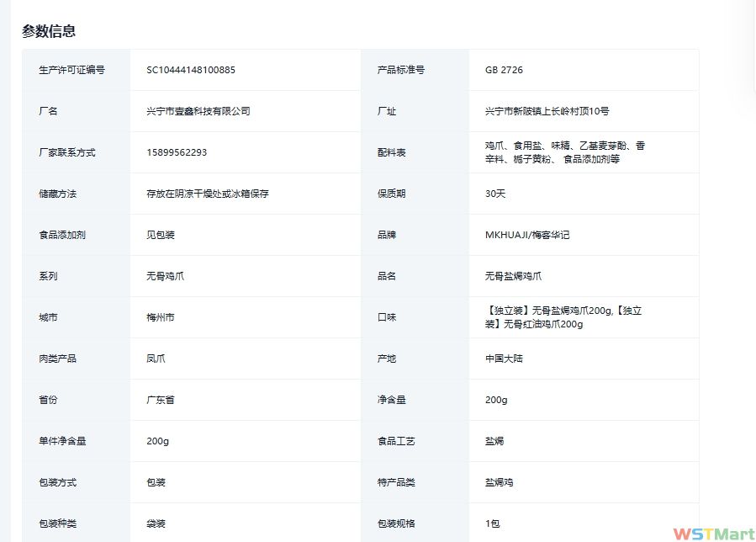Select the city value 梅州市

(161, 317)
